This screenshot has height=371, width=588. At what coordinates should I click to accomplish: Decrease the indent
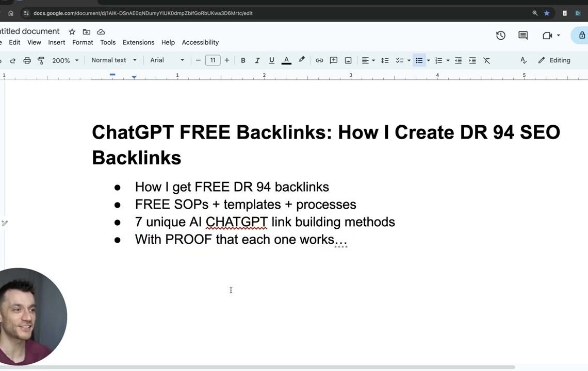pos(458,60)
